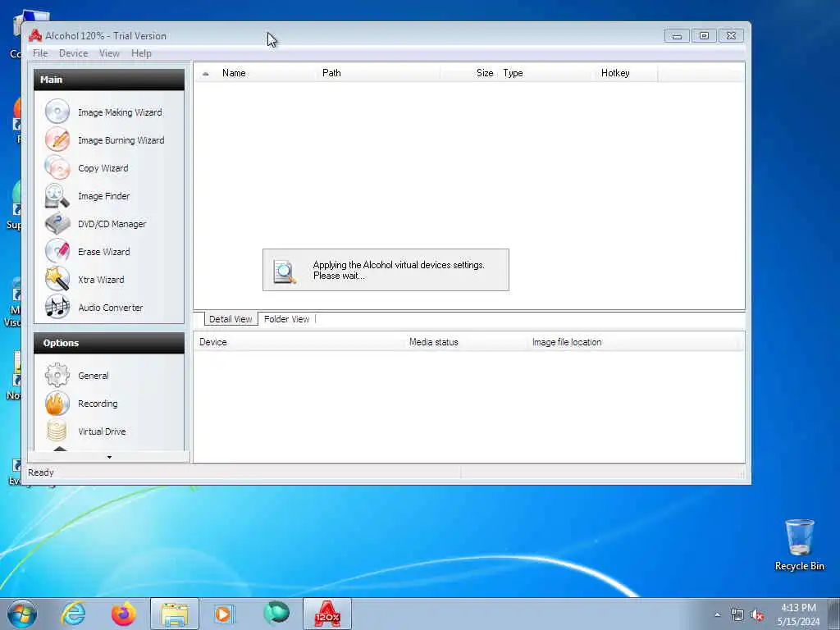Select the Audio Converter label
840x630 pixels.
point(111,308)
